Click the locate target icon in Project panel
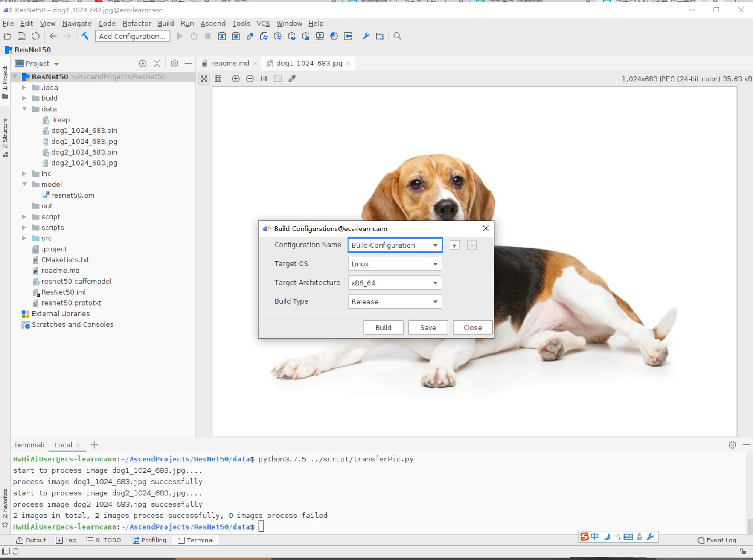The height and width of the screenshot is (560, 753). 143,64
